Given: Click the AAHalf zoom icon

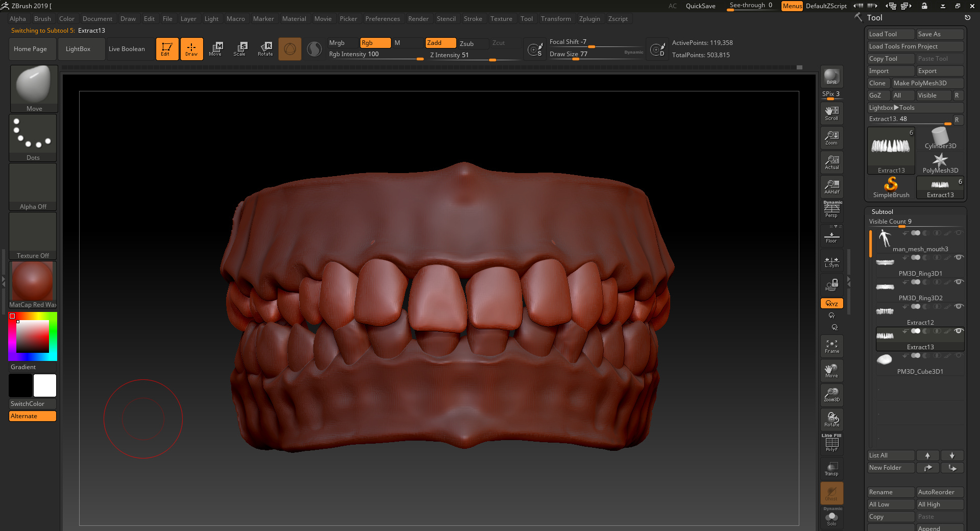Looking at the screenshot, I should coord(831,187).
